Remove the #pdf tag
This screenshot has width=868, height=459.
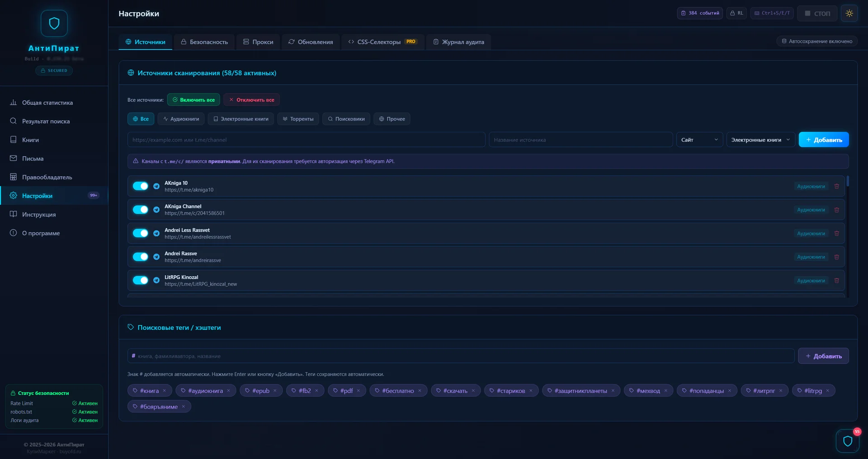point(359,391)
